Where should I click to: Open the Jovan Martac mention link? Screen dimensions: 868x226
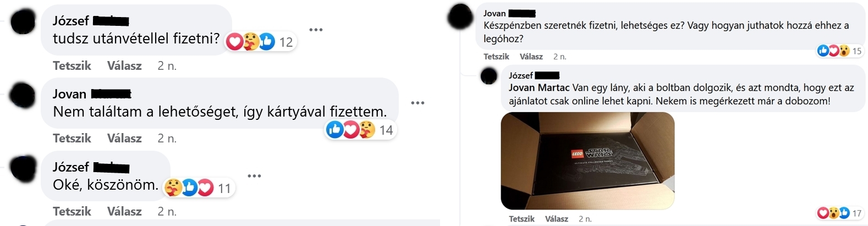[539, 87]
